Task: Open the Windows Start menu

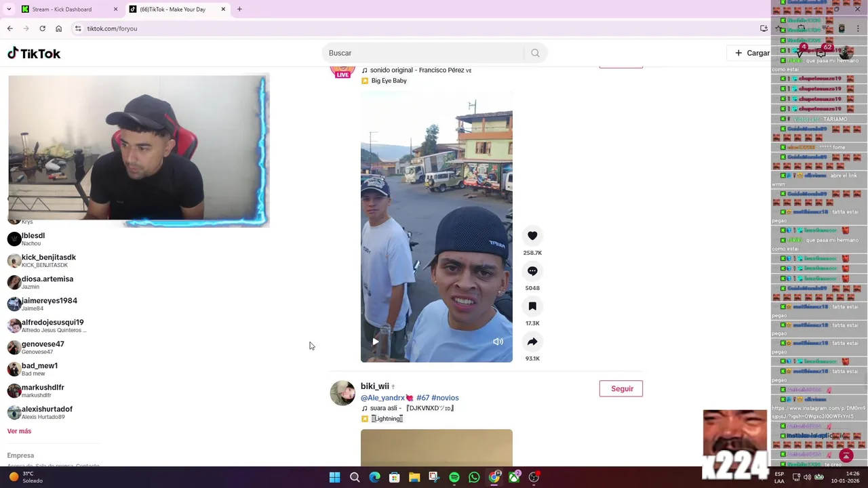Action: click(x=334, y=477)
